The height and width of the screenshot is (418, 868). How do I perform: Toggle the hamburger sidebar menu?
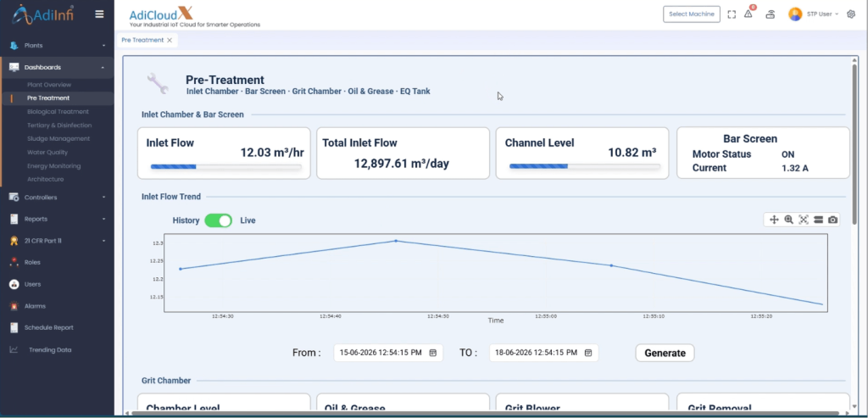point(99,14)
